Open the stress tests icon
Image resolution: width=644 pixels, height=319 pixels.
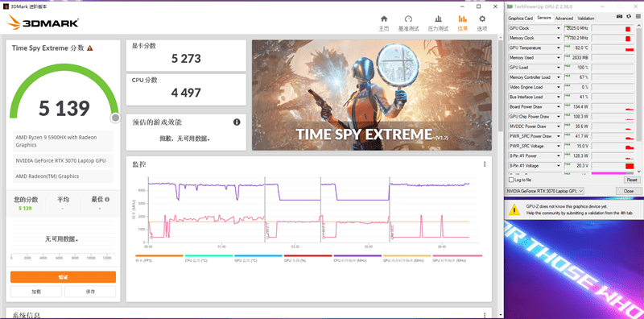point(438,19)
